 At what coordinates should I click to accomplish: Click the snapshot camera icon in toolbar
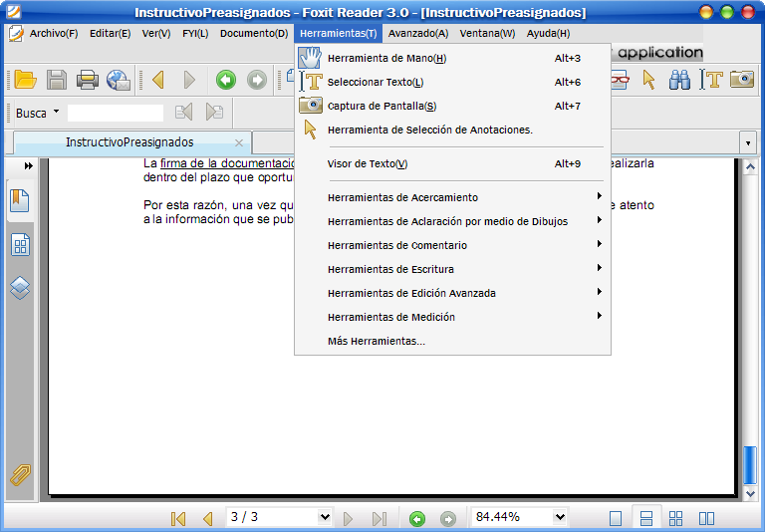click(741, 80)
